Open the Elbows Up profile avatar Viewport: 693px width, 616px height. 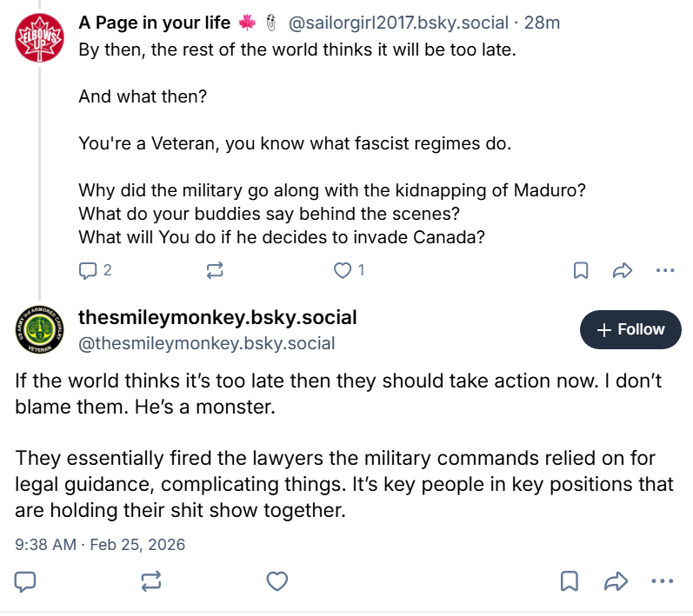coord(39,40)
